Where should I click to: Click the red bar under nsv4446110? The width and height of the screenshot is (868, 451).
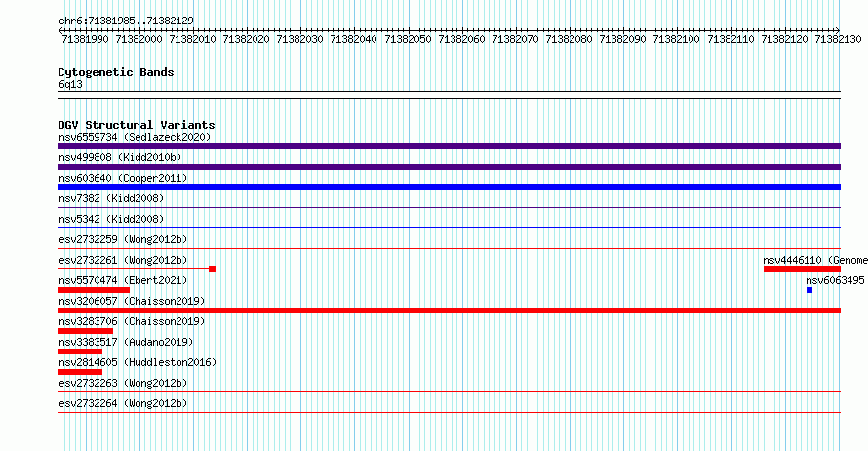coord(802,269)
